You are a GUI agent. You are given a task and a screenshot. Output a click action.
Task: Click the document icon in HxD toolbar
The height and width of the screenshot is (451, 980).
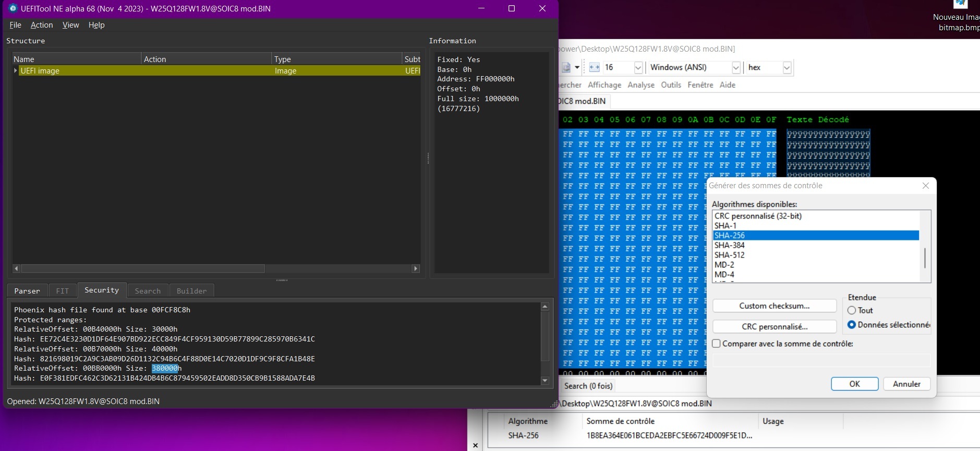(566, 67)
